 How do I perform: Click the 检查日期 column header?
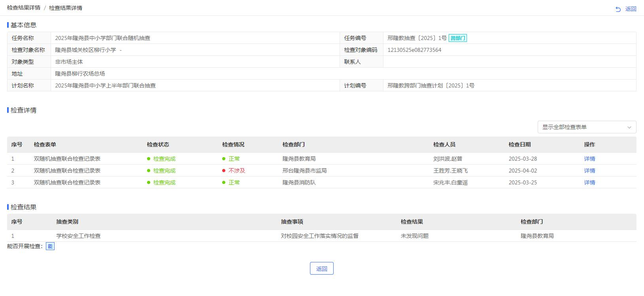[x=519, y=144]
